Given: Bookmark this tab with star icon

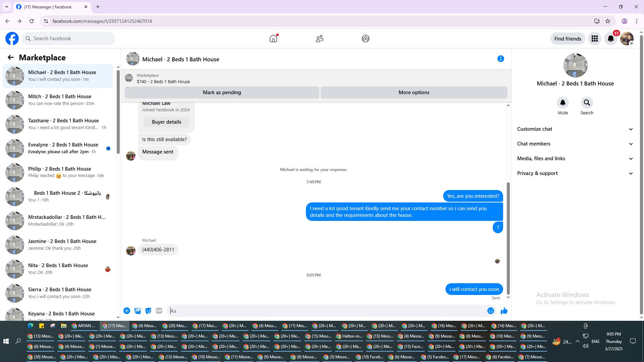Looking at the screenshot, I should [608, 21].
